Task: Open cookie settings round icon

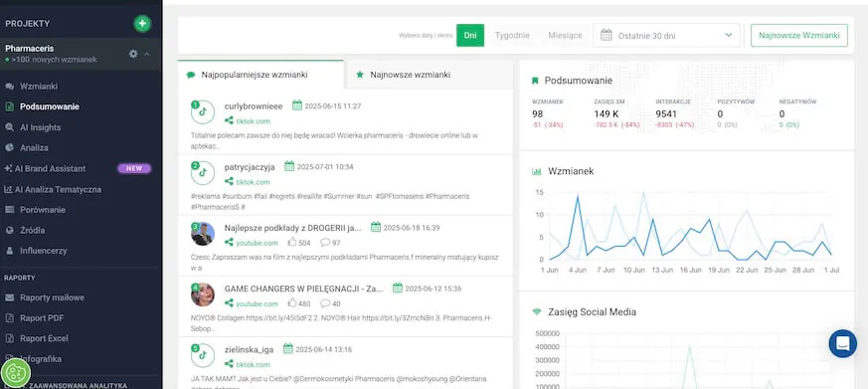Action: (x=16, y=373)
